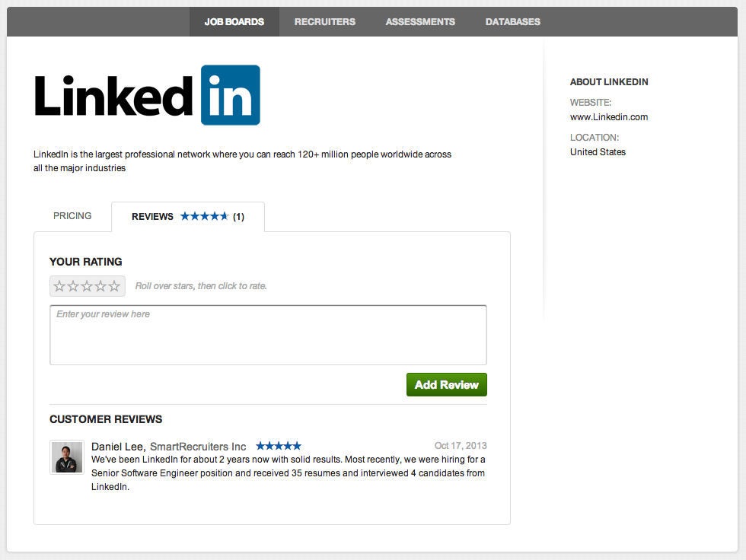This screenshot has width=746, height=560.
Task: Click the SmartRecruiters Inc company link
Action: click(198, 447)
